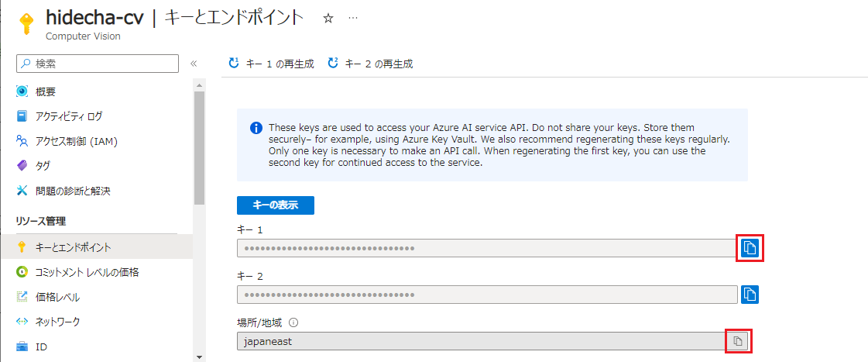Click the Key 1 masked field
Viewport: 868px width, 362px height.
pyautogui.click(x=486, y=248)
